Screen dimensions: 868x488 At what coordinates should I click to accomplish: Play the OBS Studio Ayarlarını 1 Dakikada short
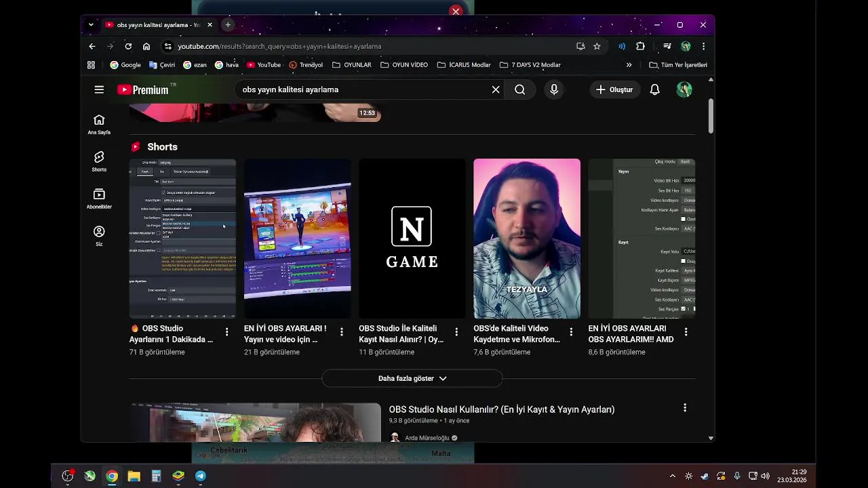point(182,239)
